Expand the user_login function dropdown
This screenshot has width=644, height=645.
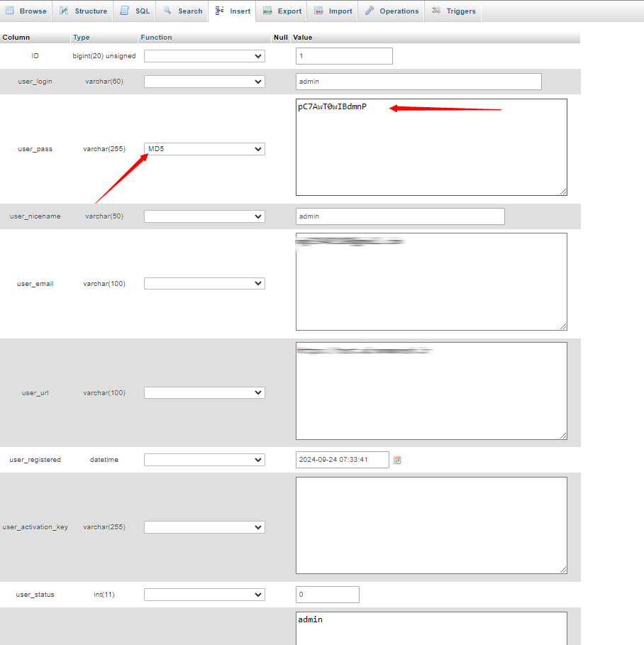point(204,82)
